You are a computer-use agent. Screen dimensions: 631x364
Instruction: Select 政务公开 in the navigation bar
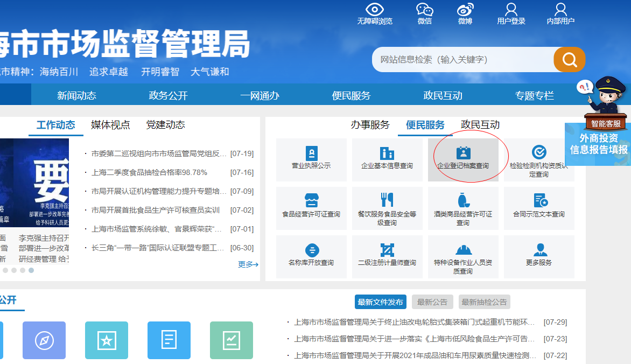[x=168, y=95]
